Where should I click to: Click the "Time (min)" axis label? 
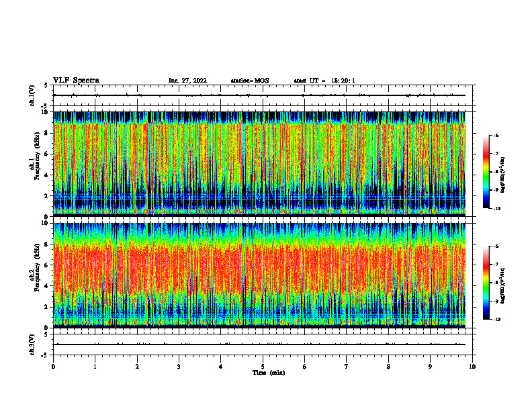coord(269,373)
